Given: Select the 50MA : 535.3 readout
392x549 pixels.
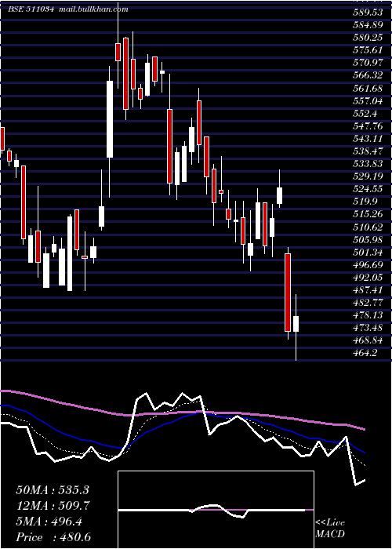Looking at the screenshot, I should [x=53, y=490].
